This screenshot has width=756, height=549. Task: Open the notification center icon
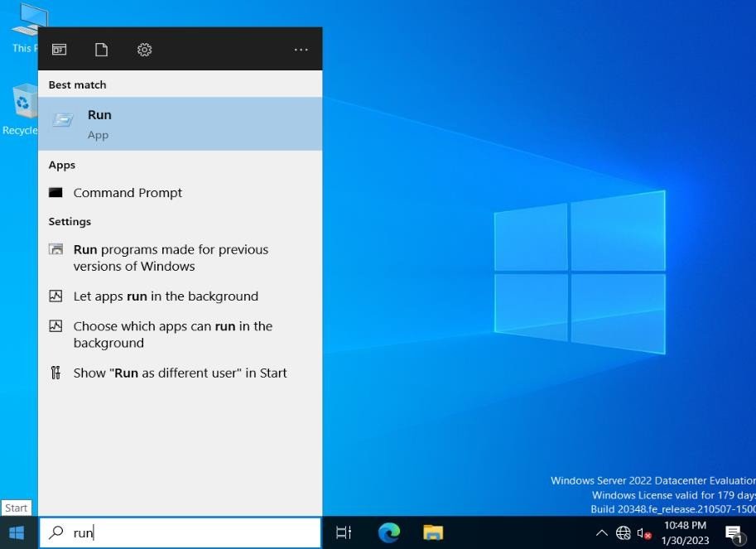coord(734,533)
